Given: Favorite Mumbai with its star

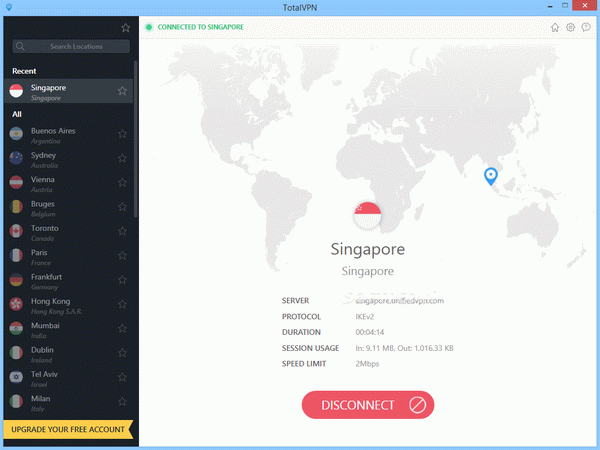Looking at the screenshot, I should click(x=122, y=328).
